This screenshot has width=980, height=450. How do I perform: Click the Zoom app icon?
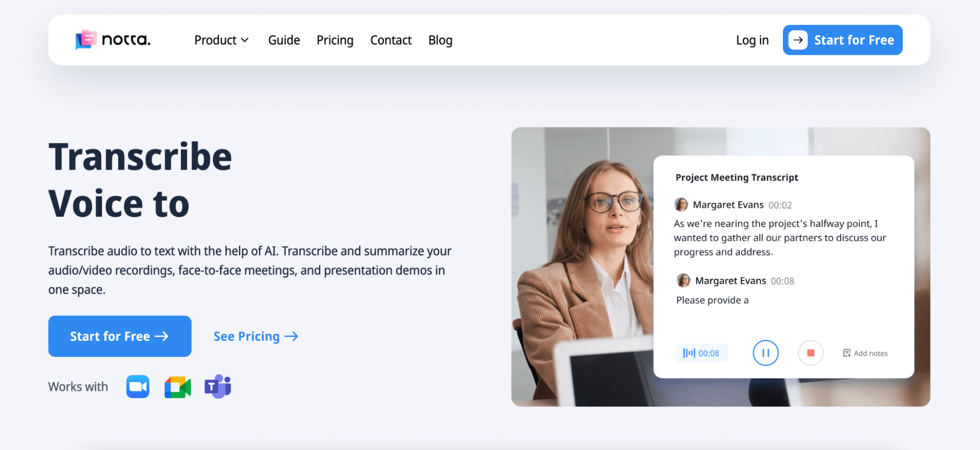point(138,387)
